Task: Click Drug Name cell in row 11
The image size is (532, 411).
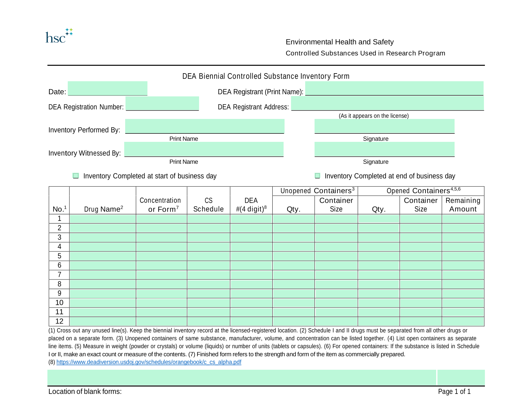Action: coord(103,312)
